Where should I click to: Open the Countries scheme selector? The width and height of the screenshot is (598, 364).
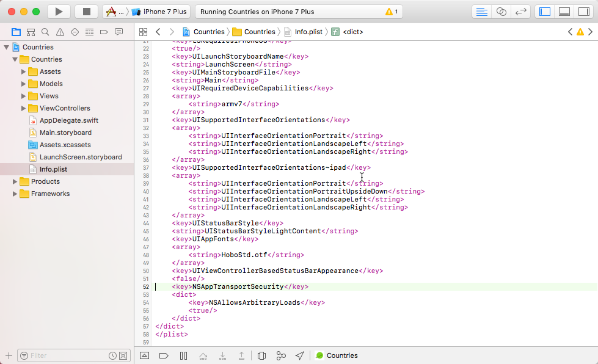pos(115,12)
